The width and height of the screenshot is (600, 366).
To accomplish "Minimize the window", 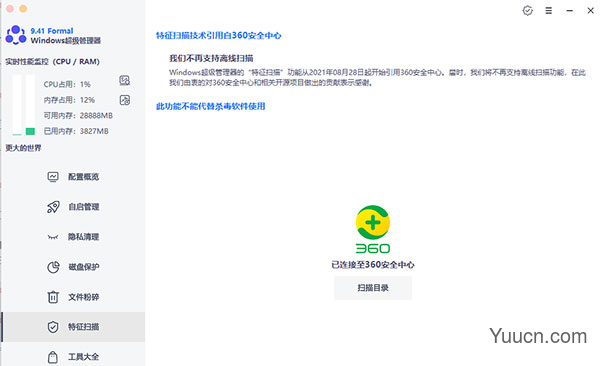I will [569, 11].
